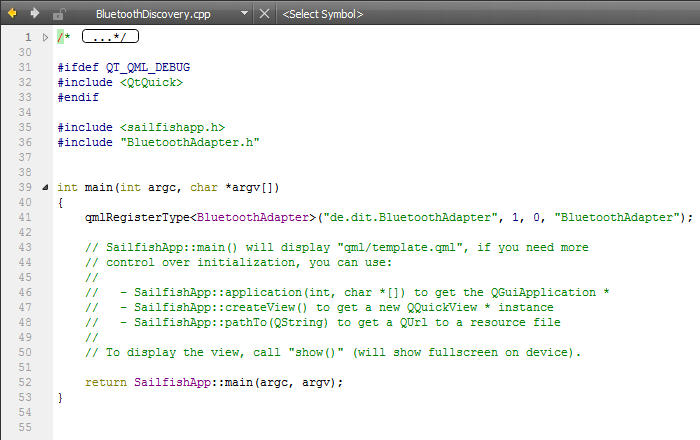
Task: Click the "BluetoothAdapter.h" include string
Action: pos(190,142)
